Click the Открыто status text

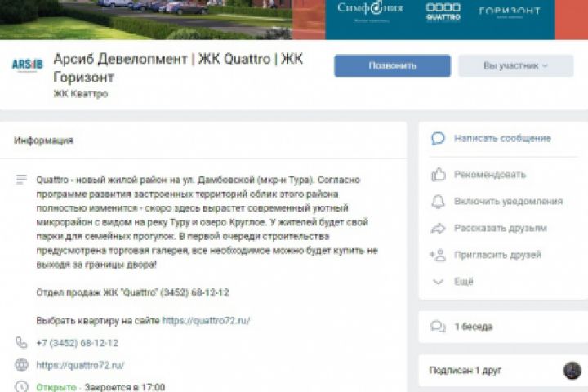[56, 387]
